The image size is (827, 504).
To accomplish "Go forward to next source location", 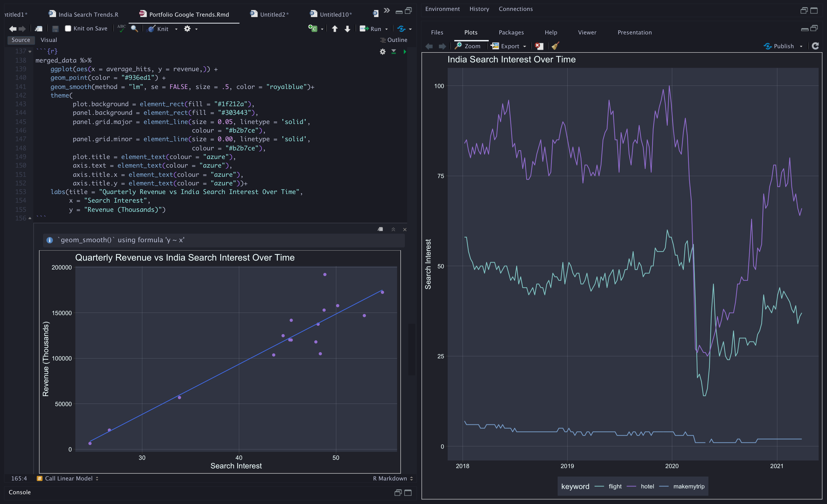I will 22,29.
